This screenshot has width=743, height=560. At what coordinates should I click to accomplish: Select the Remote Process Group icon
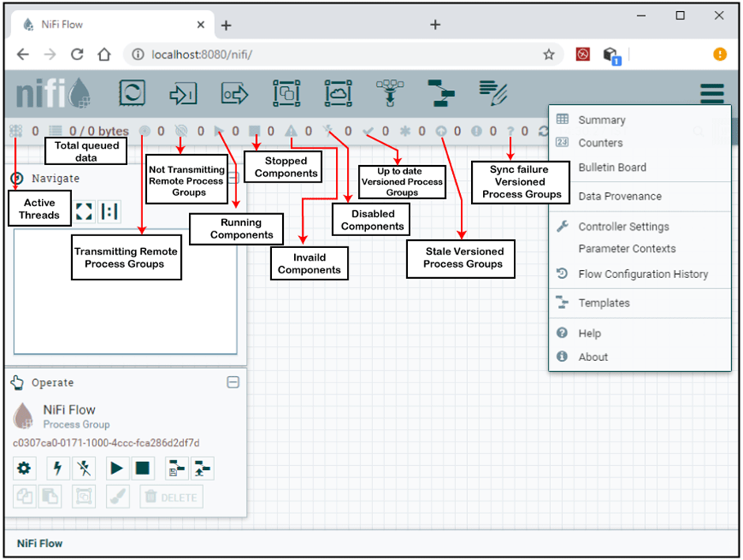pos(338,92)
